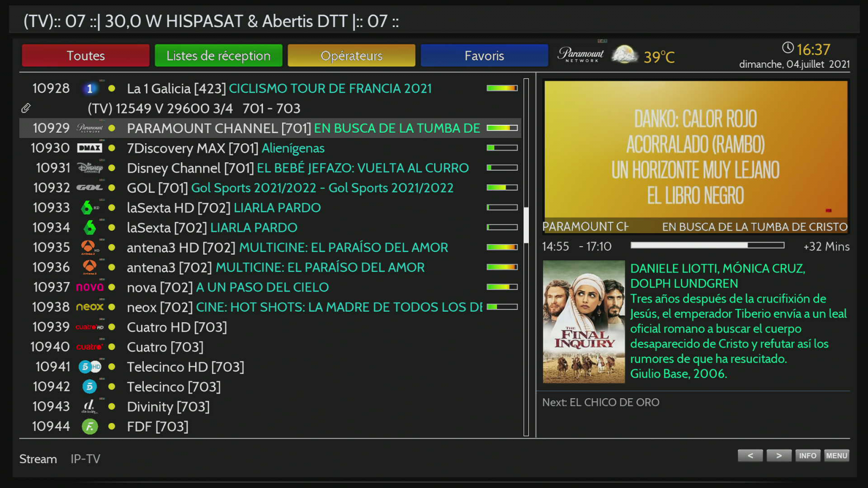This screenshot has width=868, height=488.
Task: Select laSexta [702] LIARLA PARDO row
Action: pos(270,228)
